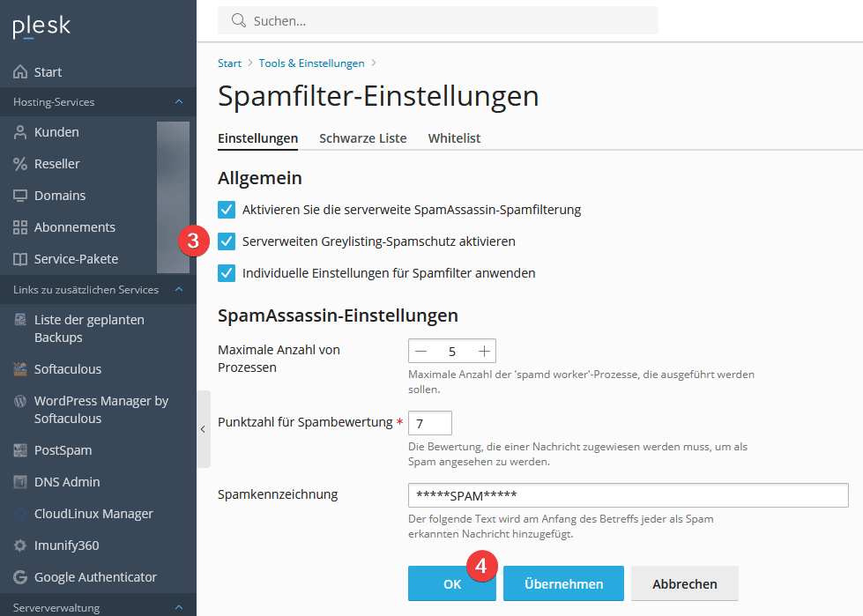Screen dimensions: 863x616
Task: Click the Domains monitor icon
Action: click(x=19, y=196)
